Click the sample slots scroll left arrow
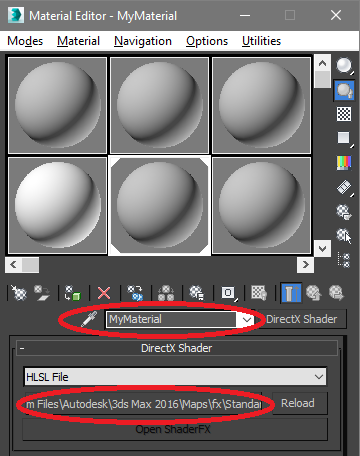This screenshot has height=456, width=360. [13, 265]
